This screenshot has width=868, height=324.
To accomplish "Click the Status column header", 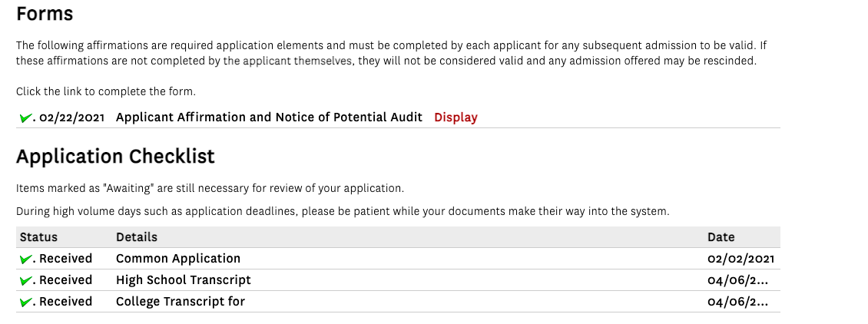I will click(x=38, y=237).
